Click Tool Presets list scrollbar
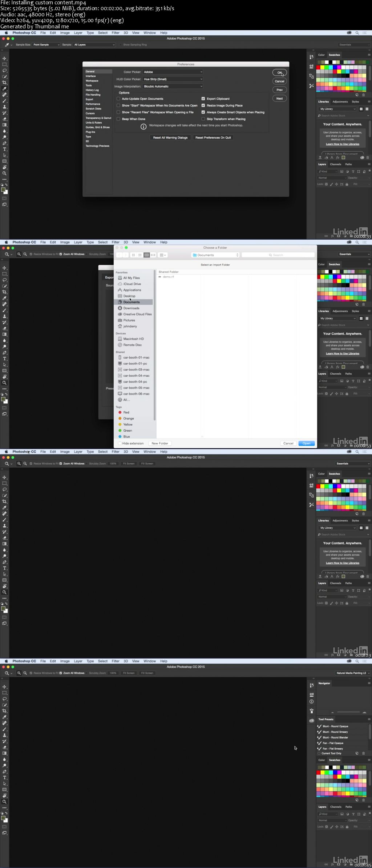This screenshot has height=868, width=372. coord(370,731)
